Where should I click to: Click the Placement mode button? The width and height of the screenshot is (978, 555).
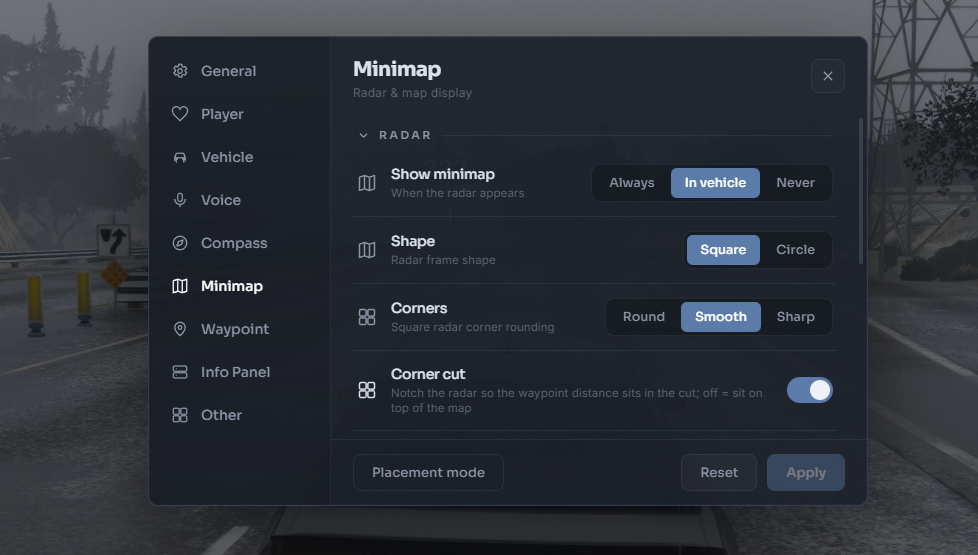pos(428,473)
